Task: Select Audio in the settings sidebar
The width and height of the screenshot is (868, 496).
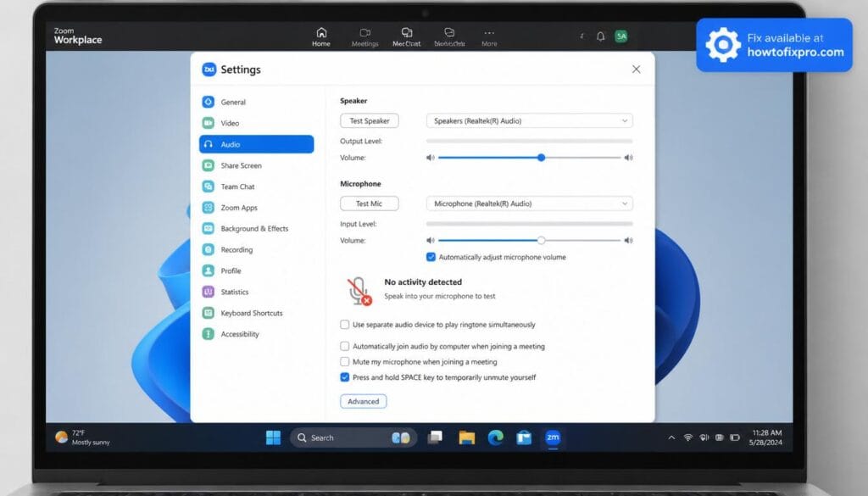Action: point(256,144)
